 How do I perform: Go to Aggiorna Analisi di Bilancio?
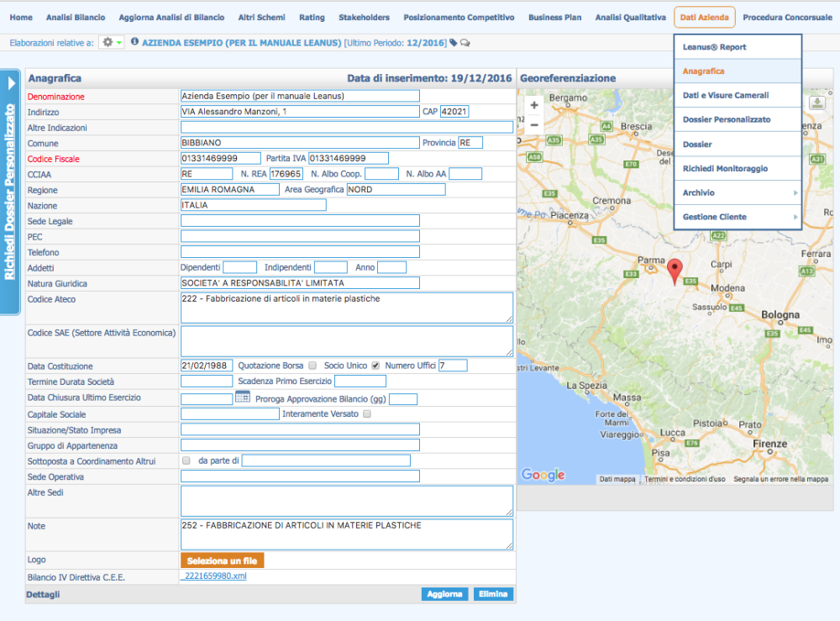[x=171, y=17]
